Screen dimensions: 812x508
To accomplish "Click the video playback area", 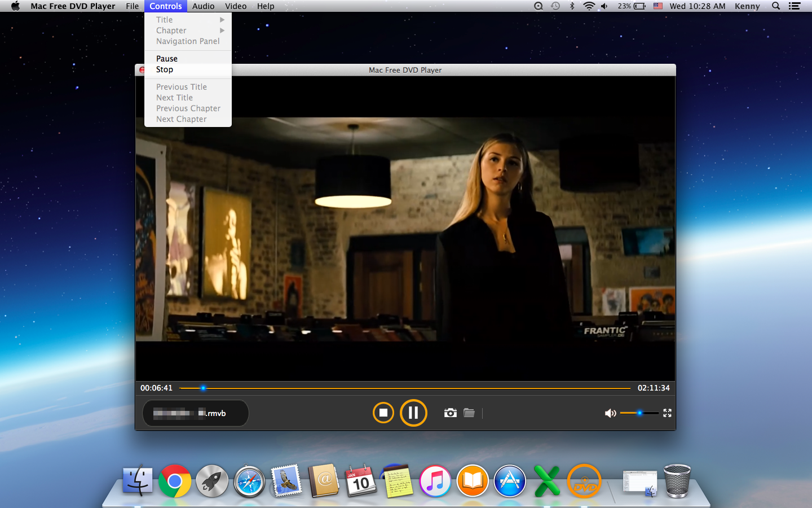I will (405, 229).
